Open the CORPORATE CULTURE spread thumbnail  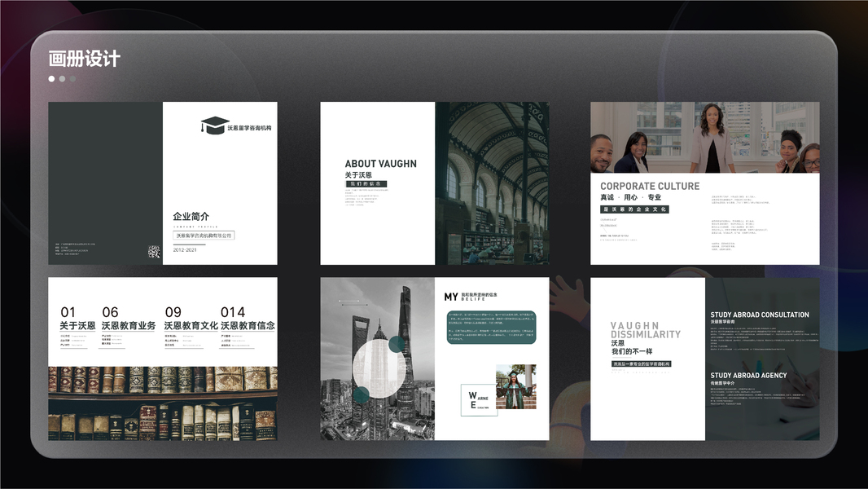(x=704, y=183)
